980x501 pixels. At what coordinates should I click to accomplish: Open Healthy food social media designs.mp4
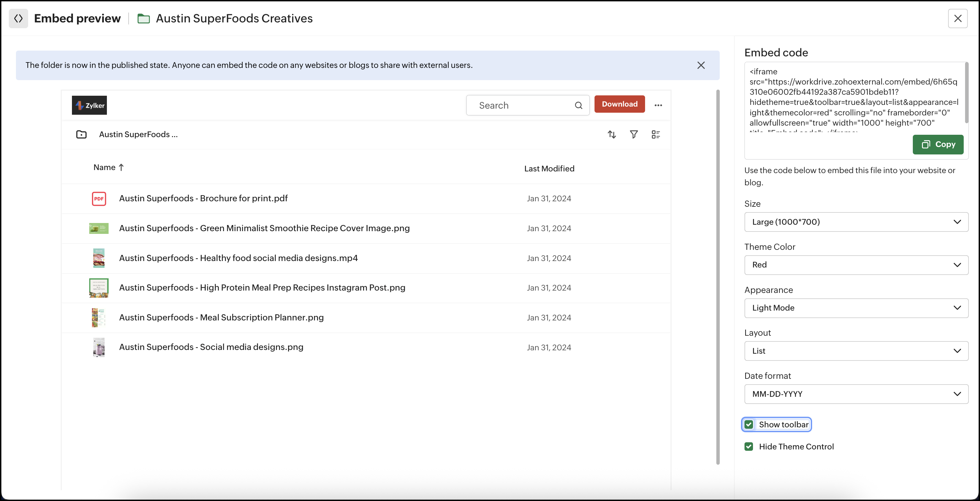pyautogui.click(x=238, y=258)
